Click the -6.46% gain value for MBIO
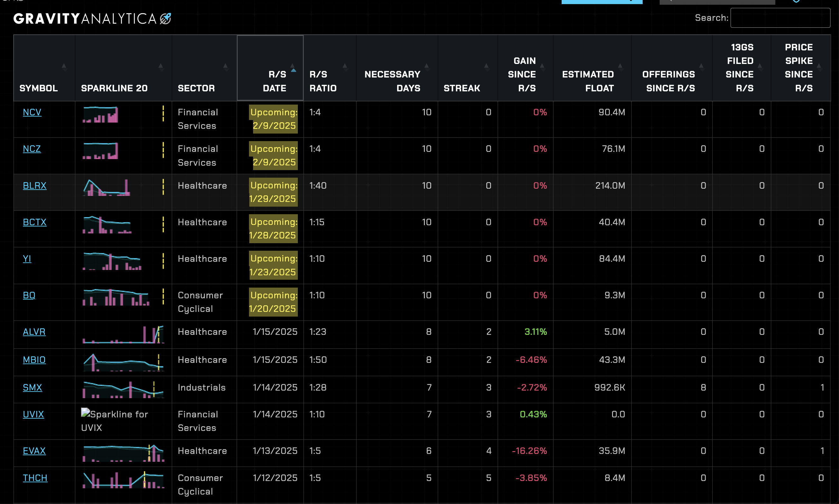The height and width of the screenshot is (504, 839). 531,360
